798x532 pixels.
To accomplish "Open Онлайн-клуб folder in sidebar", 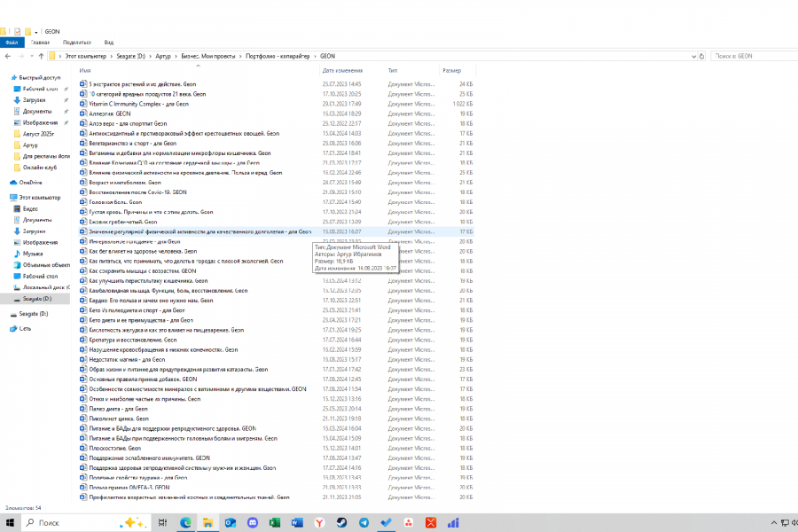I will tap(40, 168).
